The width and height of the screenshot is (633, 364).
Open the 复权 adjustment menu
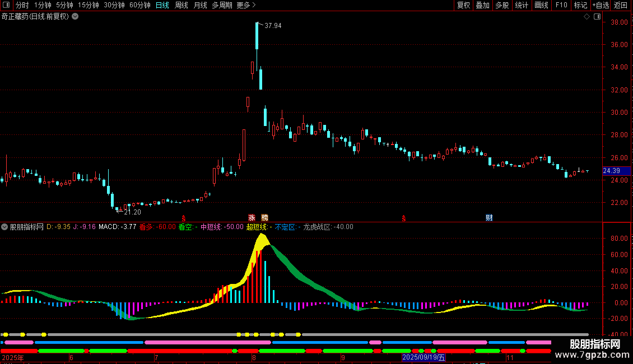[x=463, y=5]
